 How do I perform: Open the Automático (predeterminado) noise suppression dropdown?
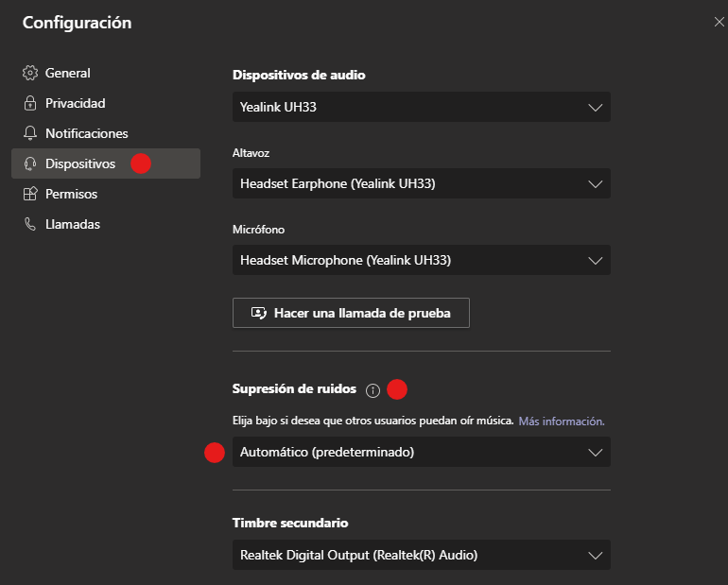tap(421, 452)
